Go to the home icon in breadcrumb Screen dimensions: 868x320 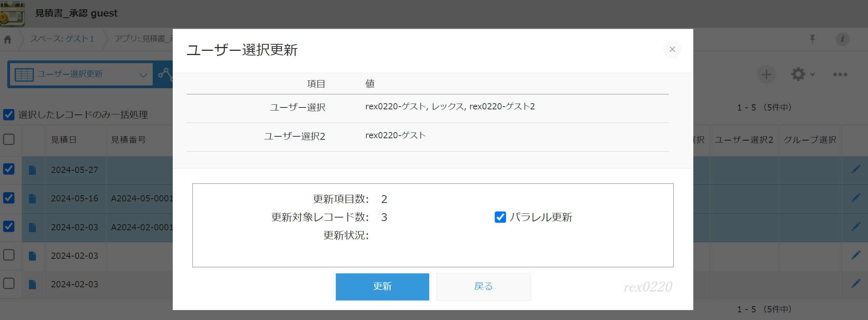pyautogui.click(x=8, y=39)
